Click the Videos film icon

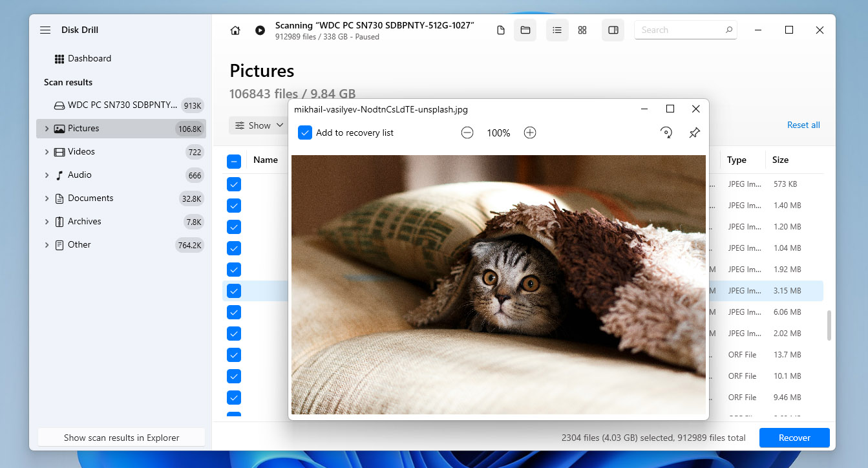click(x=59, y=152)
